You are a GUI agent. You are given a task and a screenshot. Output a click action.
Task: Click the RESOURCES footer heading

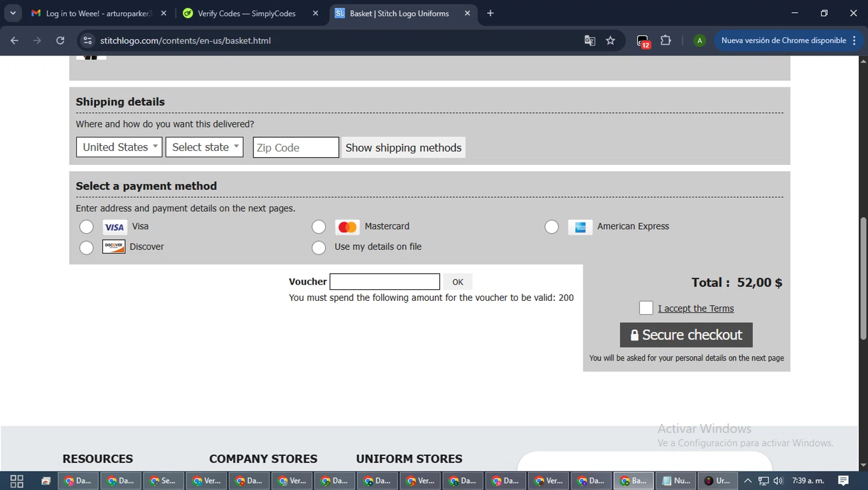[x=98, y=459]
